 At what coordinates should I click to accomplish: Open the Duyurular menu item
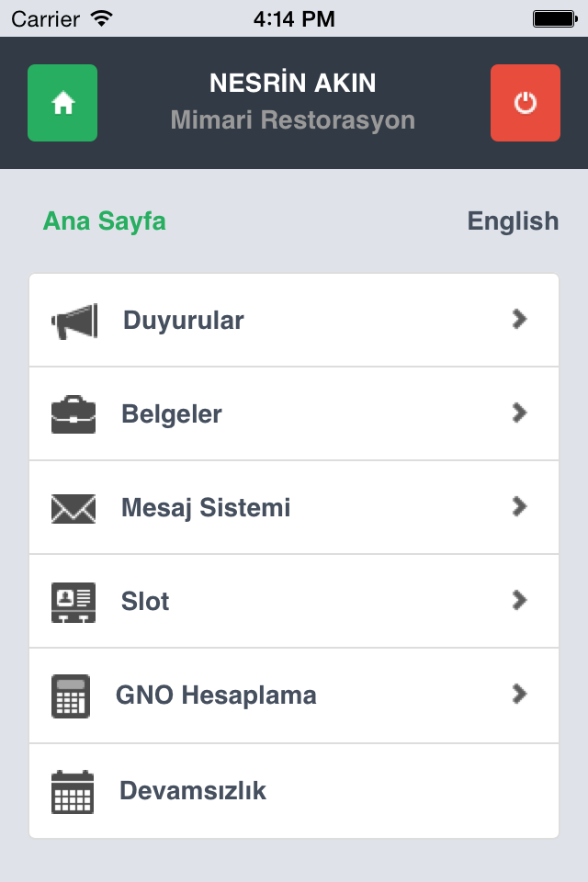294,320
